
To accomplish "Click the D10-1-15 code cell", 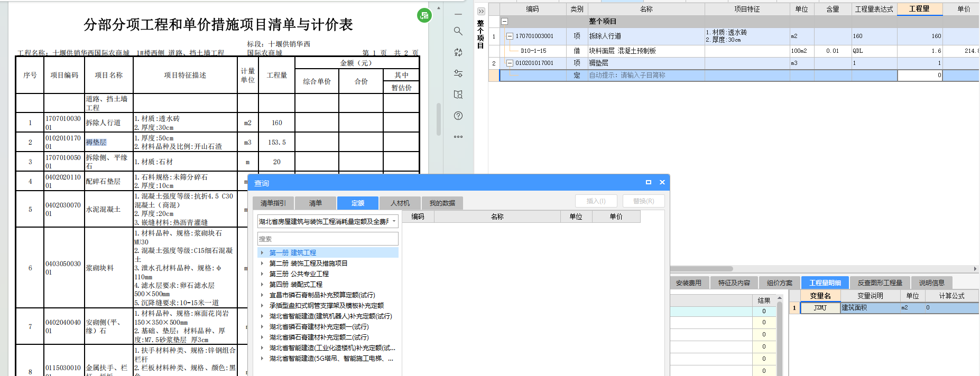I will click(x=533, y=51).
